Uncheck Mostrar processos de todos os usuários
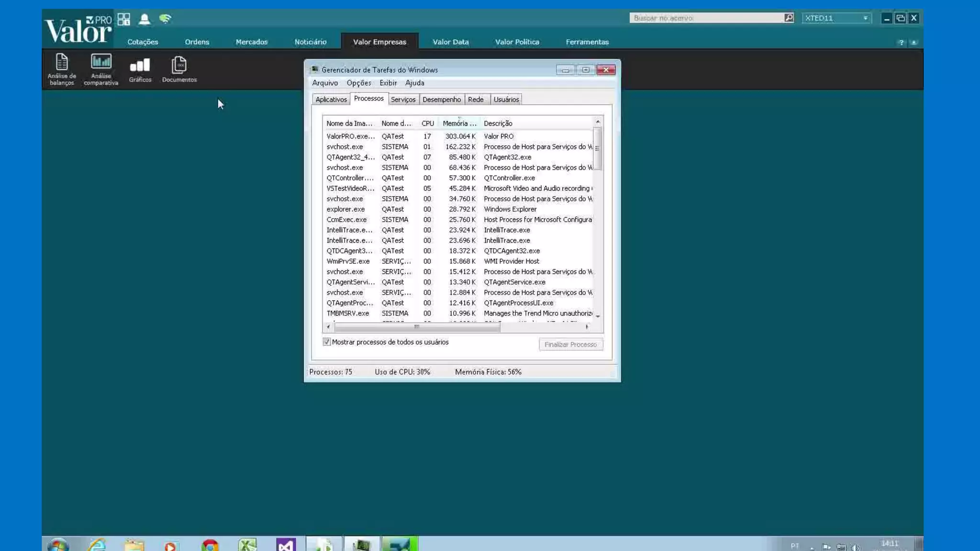Screen dimensions: 980x551 [327, 342]
